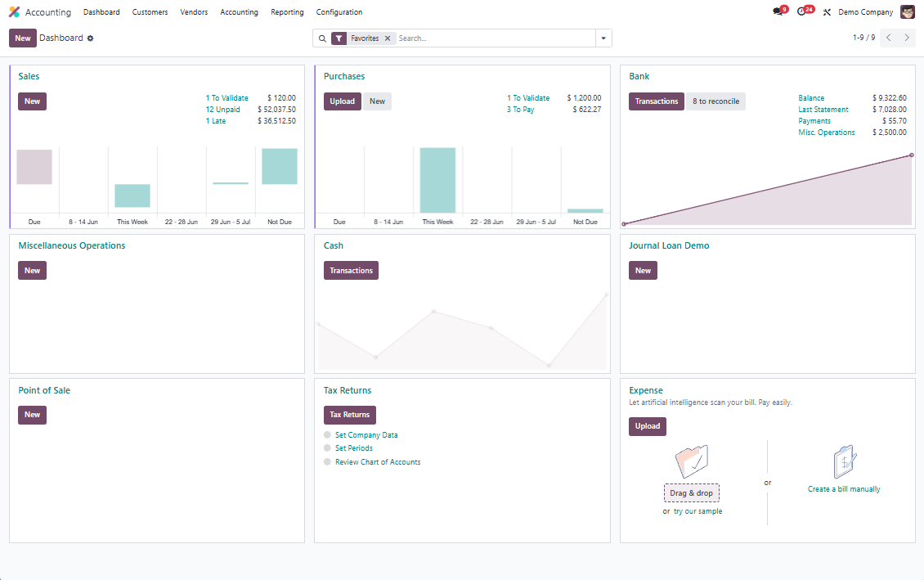The width and height of the screenshot is (924, 580).
Task: Open the activities clock icon
Action: (802, 12)
